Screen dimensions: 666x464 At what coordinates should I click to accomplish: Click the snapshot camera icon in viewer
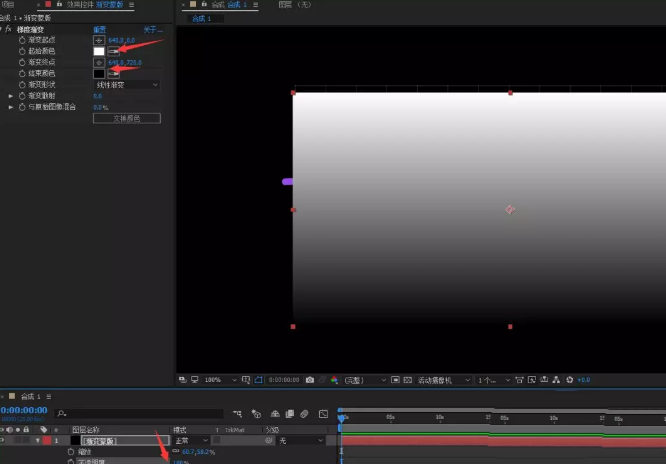(310, 380)
